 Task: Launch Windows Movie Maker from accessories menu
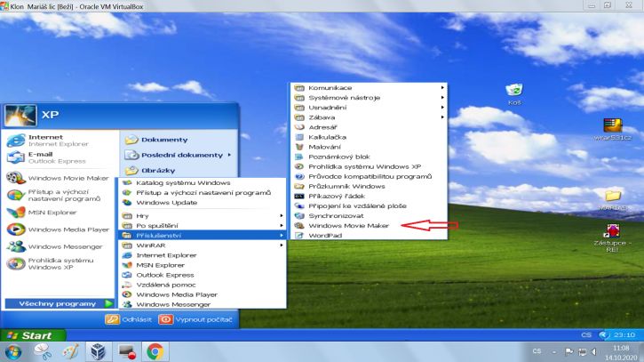coord(369,226)
